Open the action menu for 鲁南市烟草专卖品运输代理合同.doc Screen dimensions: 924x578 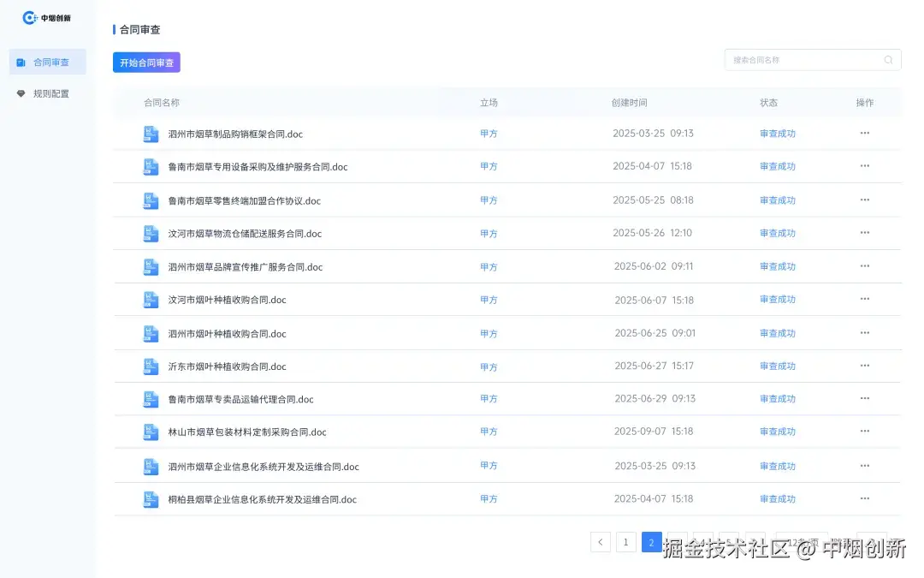click(864, 399)
